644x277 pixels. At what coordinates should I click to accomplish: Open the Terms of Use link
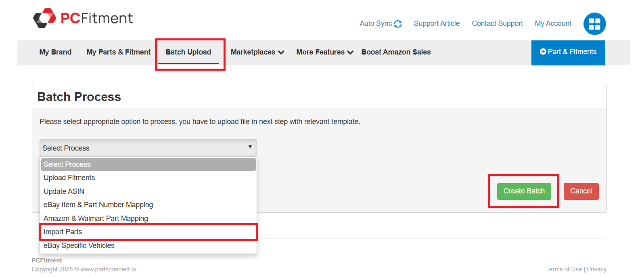[564, 269]
